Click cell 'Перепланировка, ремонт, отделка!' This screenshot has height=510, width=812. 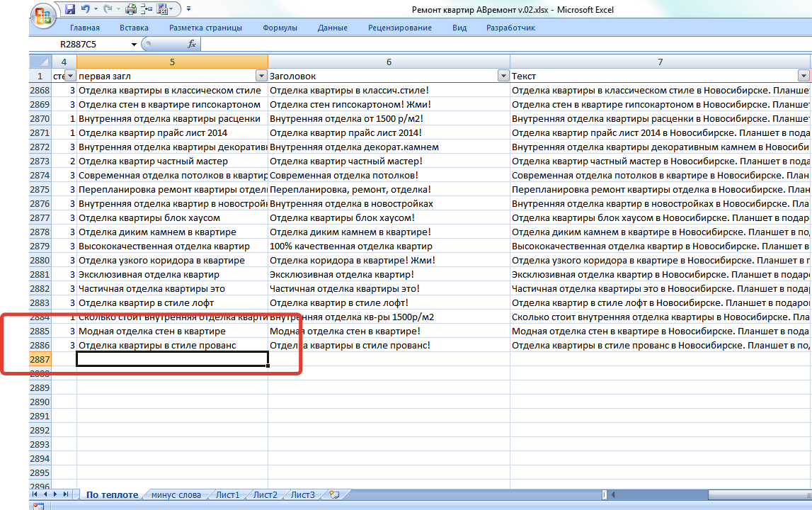click(389, 190)
